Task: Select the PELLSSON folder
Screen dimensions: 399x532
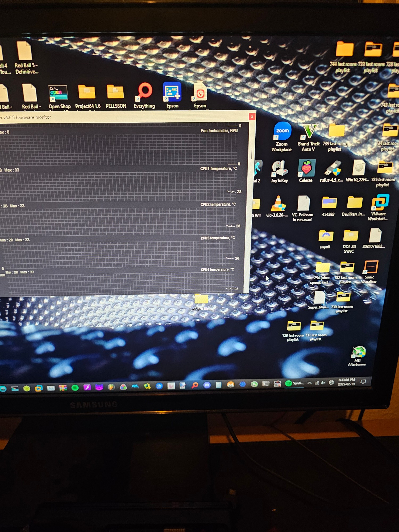Action: 116,97
